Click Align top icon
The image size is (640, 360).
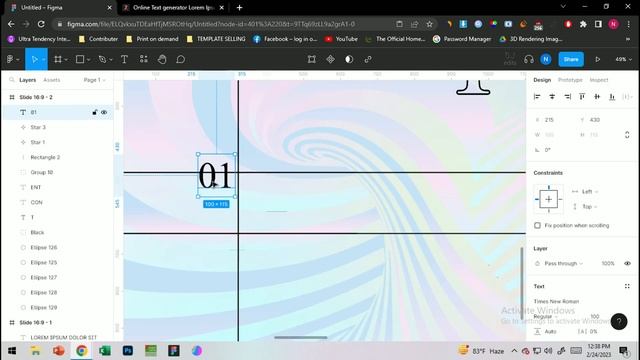(582, 97)
